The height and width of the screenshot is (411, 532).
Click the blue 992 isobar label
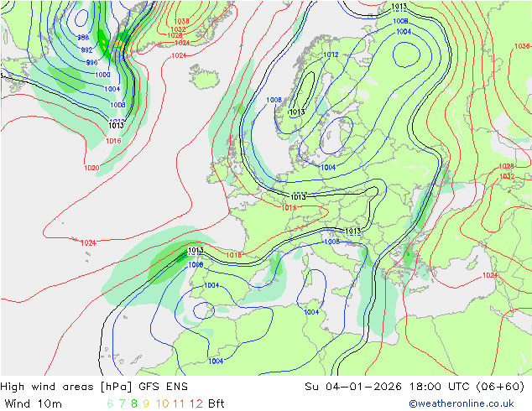click(87, 50)
